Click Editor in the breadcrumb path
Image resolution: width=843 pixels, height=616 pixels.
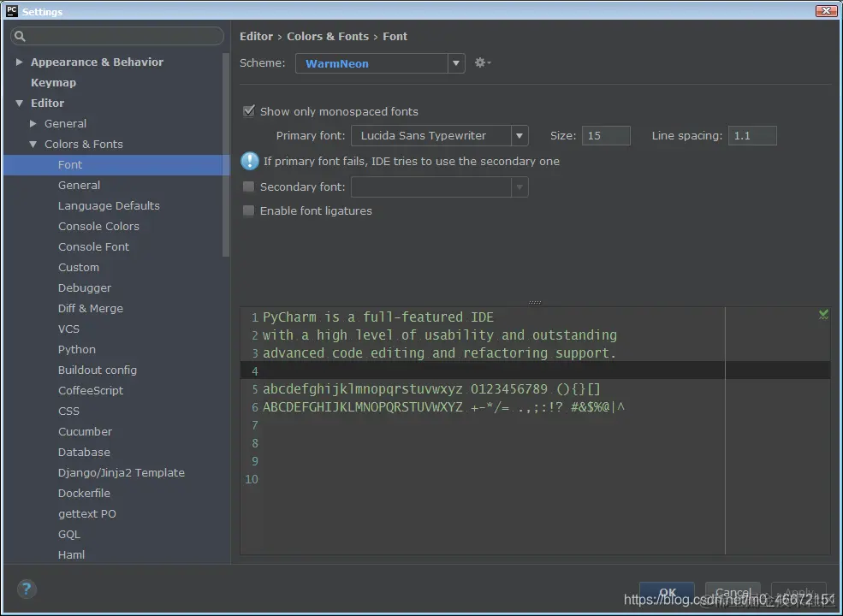(x=256, y=36)
